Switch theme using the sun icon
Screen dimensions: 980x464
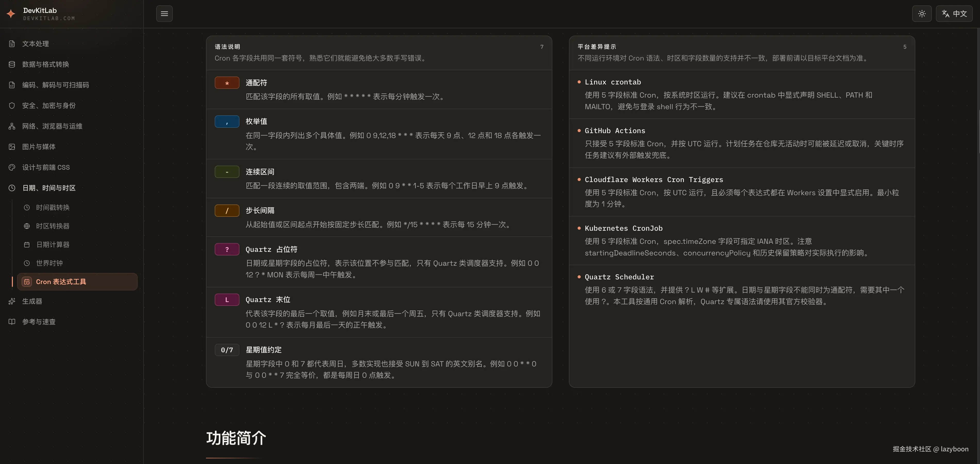(922, 14)
